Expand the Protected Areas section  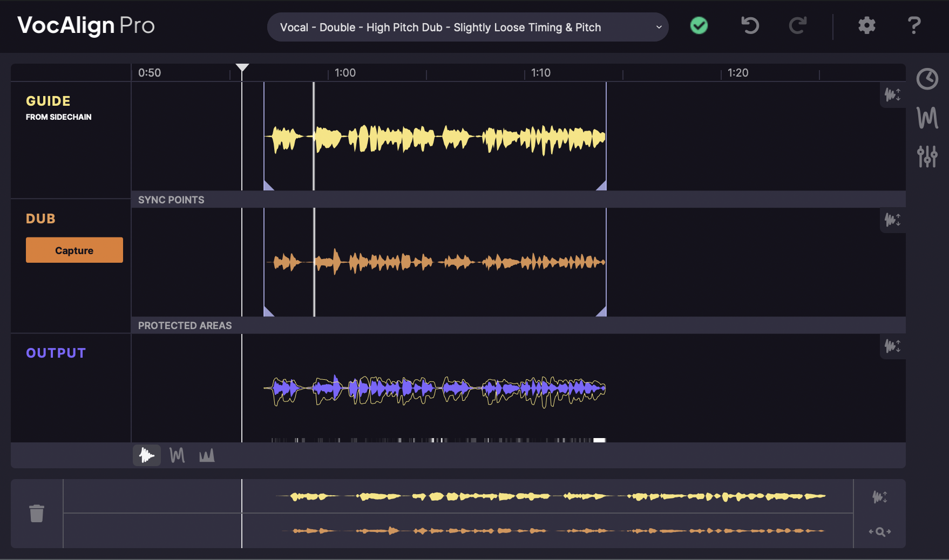click(x=185, y=325)
